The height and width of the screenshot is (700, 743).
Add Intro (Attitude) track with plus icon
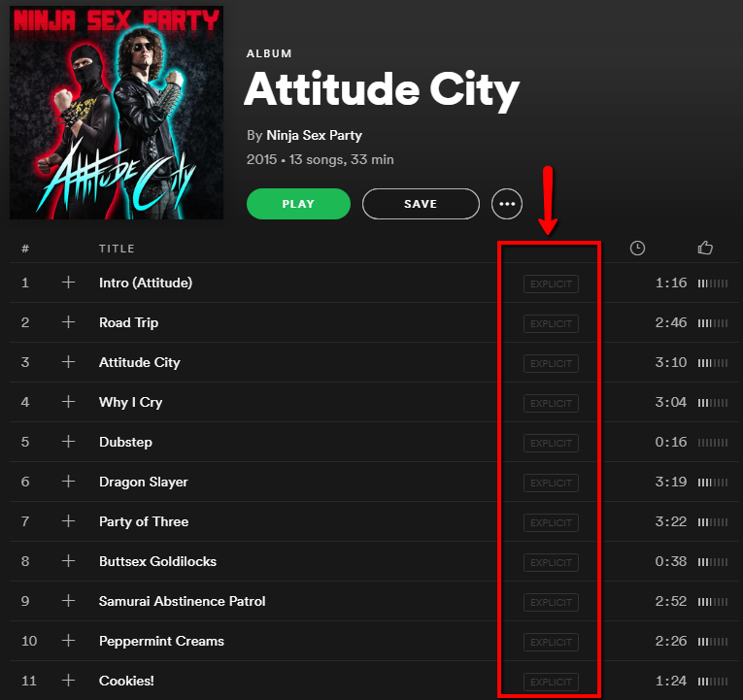click(x=68, y=283)
